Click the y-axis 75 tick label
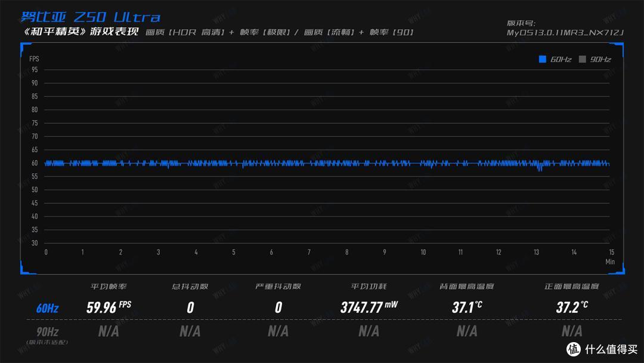 point(35,123)
